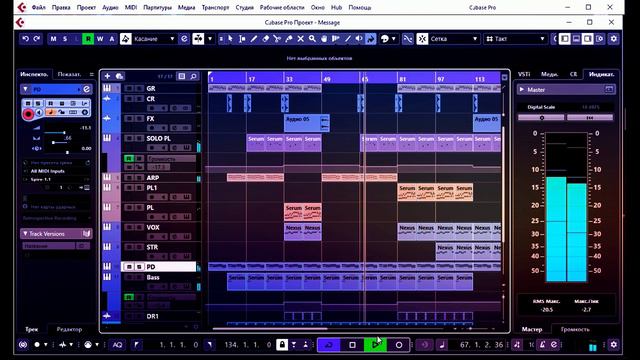
Task: Switch to VSTi tab in right zone
Action: pos(524,74)
